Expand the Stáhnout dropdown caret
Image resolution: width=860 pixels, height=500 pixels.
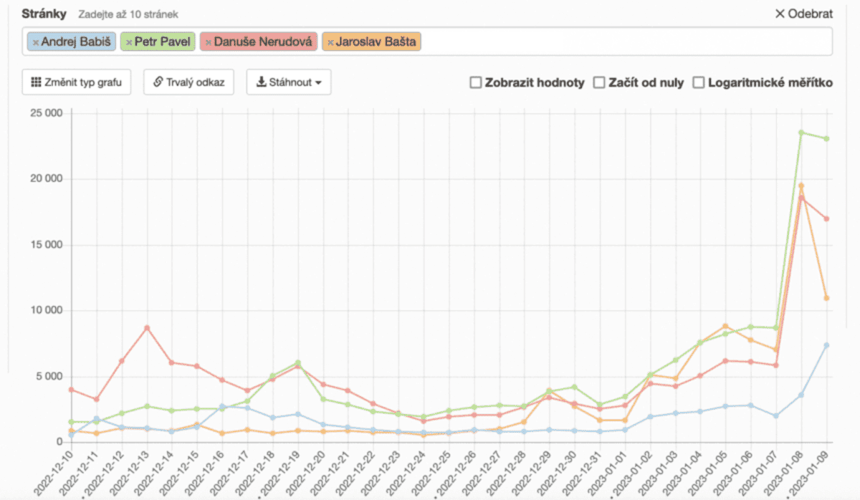click(318, 83)
